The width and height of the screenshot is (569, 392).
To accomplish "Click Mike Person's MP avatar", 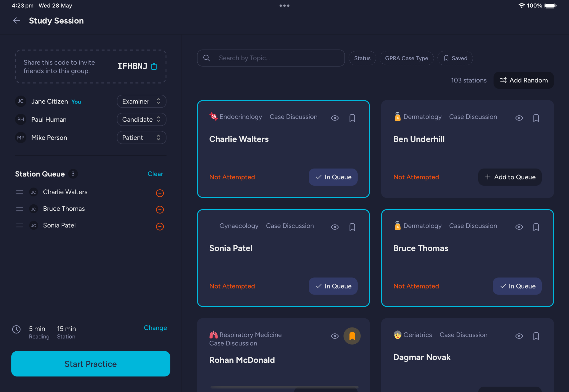I will coord(21,138).
